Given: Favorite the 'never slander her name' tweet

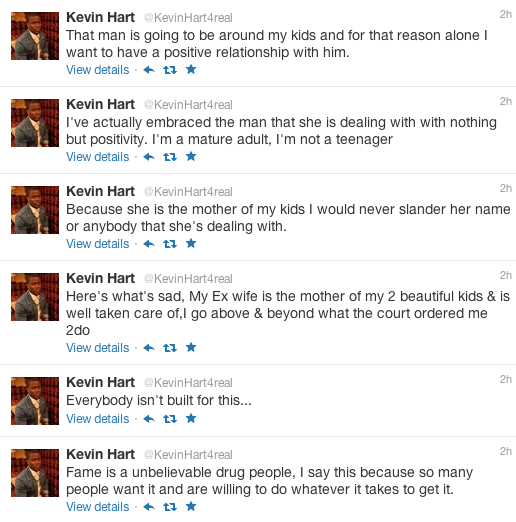Looking at the screenshot, I should pyautogui.click(x=191, y=243).
